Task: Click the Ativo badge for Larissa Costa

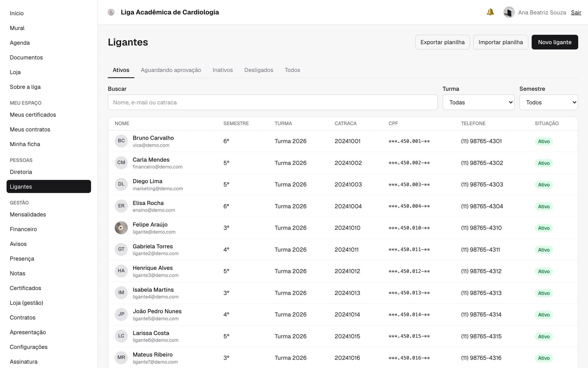Action: [x=544, y=336]
